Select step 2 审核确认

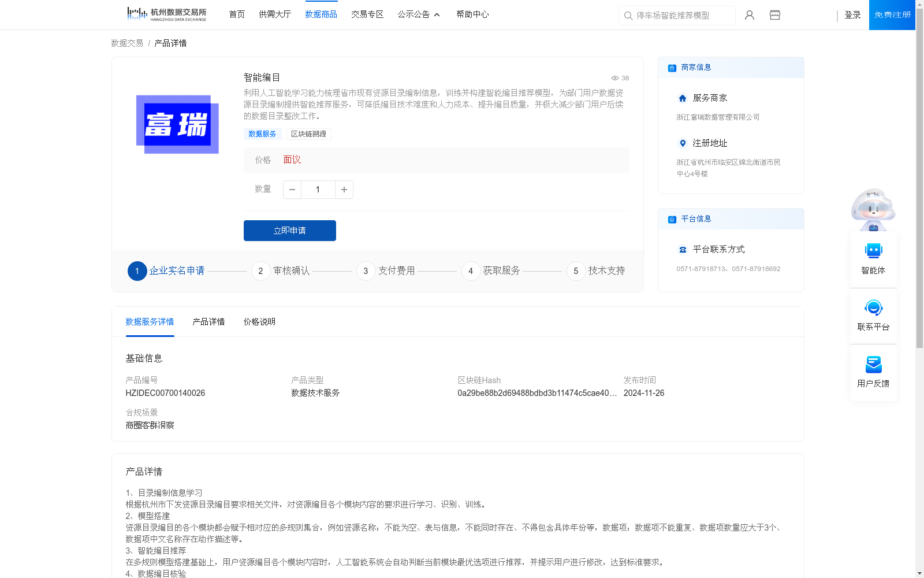coord(281,271)
